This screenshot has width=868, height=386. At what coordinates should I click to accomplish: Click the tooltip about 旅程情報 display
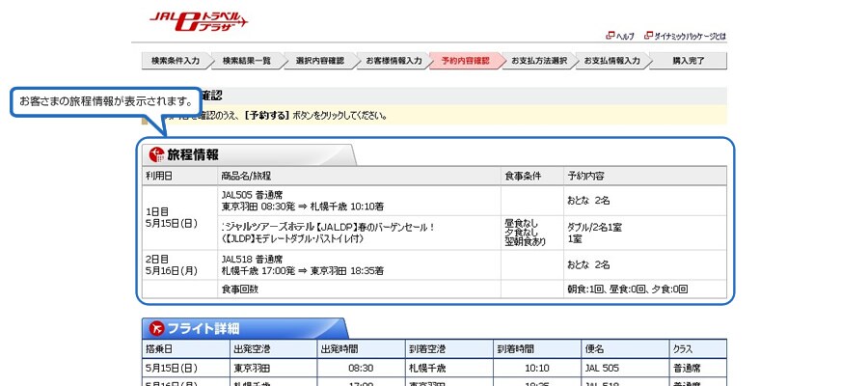[106, 101]
